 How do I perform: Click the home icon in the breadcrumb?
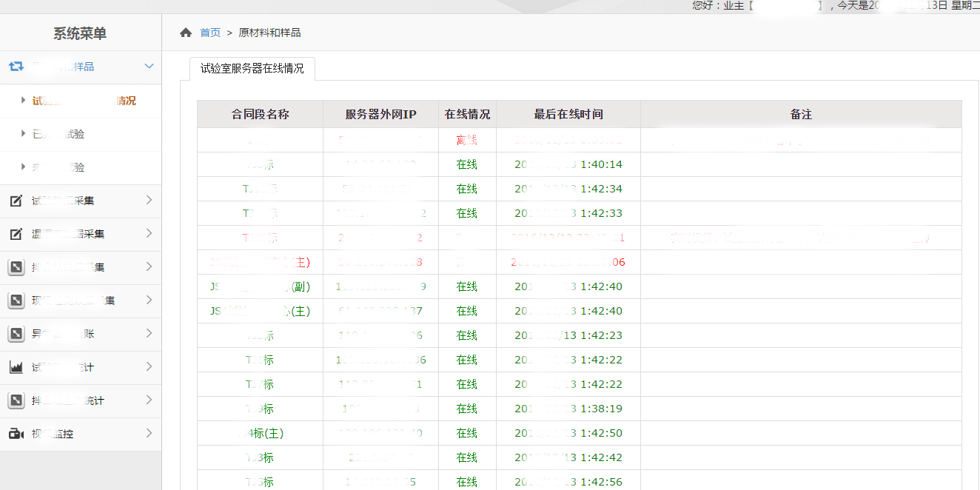[x=186, y=33]
